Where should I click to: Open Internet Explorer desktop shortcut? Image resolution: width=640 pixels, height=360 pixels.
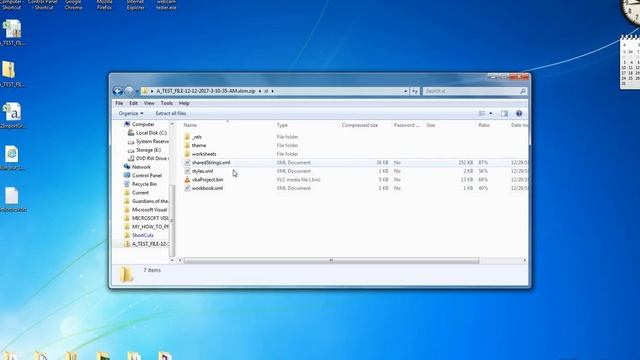click(135, 5)
